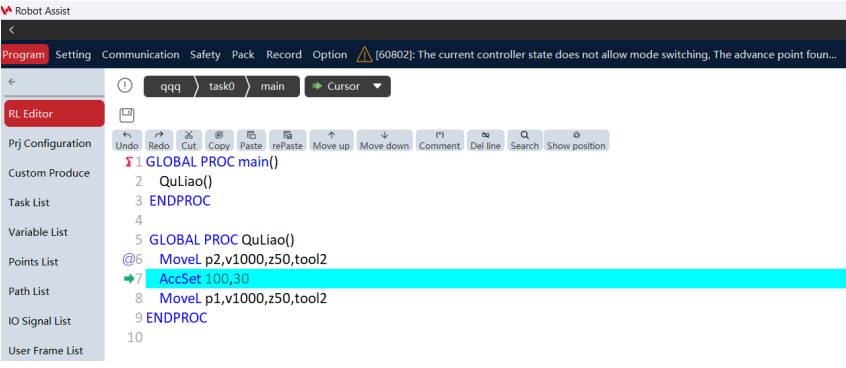Move the line down with Move down
Screen dimensions: 846x368
pos(385,140)
